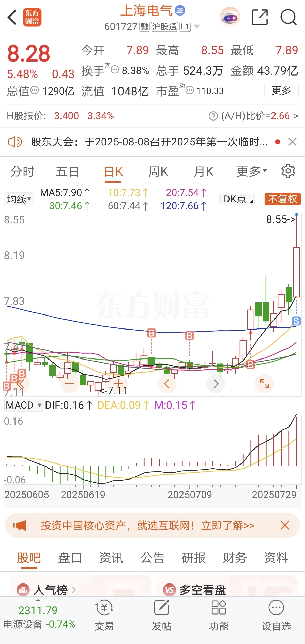
Task: Tap the minus zoom-out chart button
Action: point(70,384)
